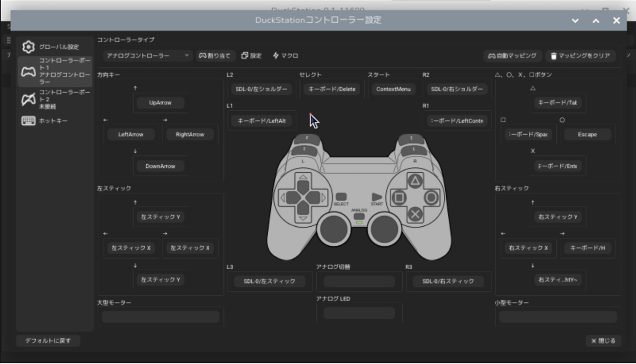Click circle button binding Escape

(587, 135)
